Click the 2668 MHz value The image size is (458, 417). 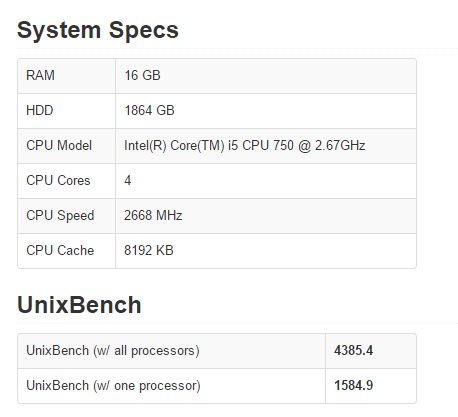pos(153,215)
